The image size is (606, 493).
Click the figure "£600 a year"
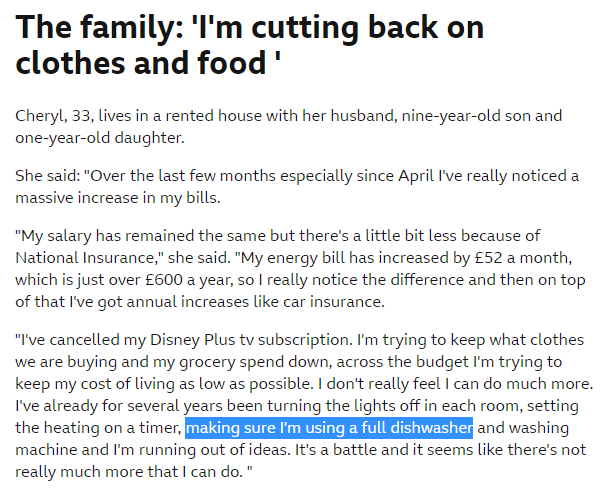[x=202, y=277]
